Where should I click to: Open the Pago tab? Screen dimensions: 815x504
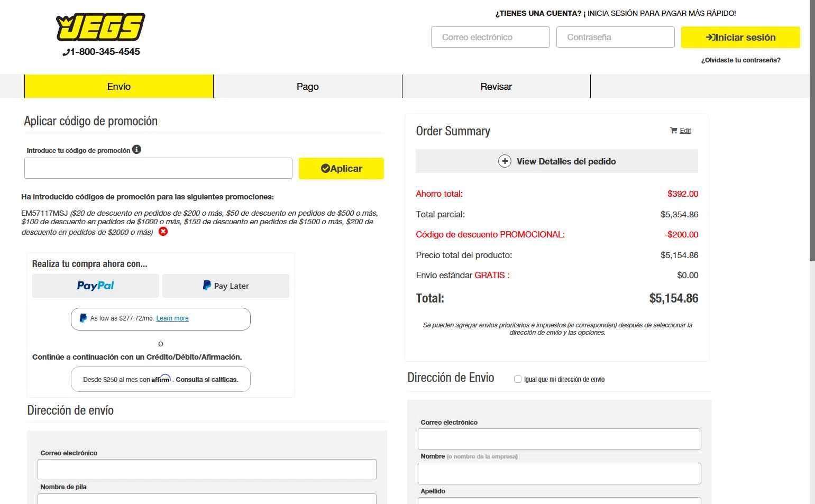point(308,87)
